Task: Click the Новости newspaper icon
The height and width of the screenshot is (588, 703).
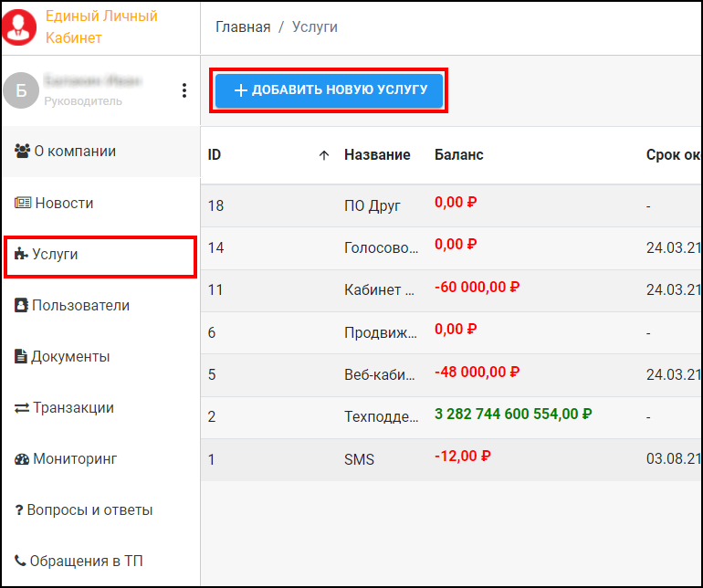Action: [23, 204]
